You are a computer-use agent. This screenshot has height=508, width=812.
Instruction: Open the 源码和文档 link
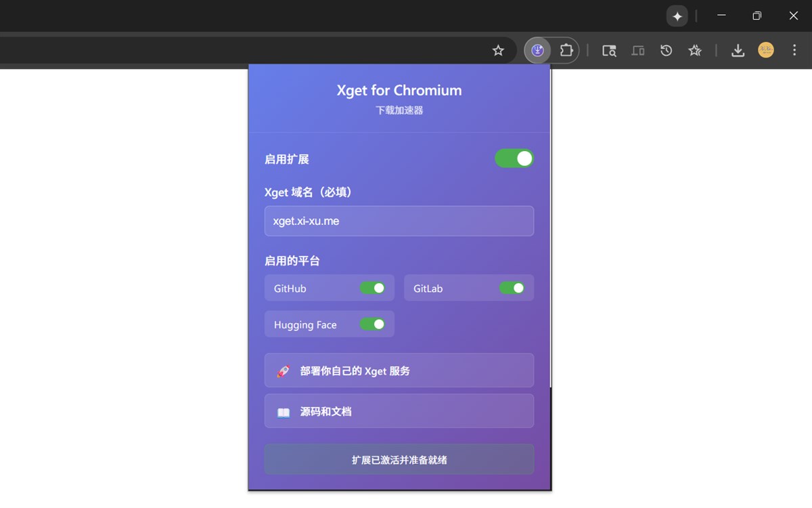click(399, 410)
